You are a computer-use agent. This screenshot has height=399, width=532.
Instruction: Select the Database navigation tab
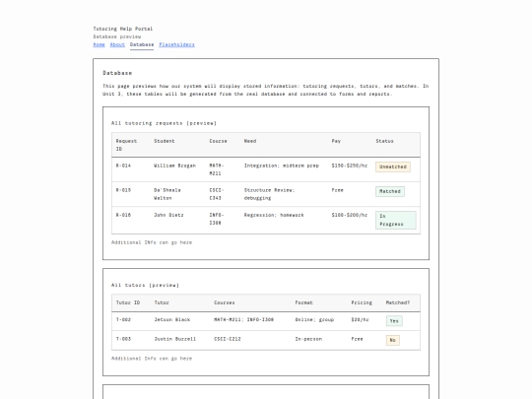click(x=142, y=44)
